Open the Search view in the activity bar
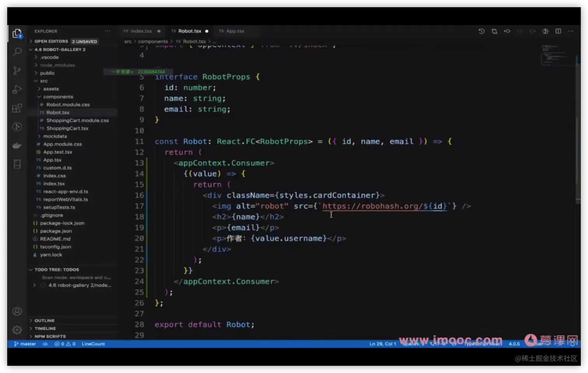 (17, 52)
